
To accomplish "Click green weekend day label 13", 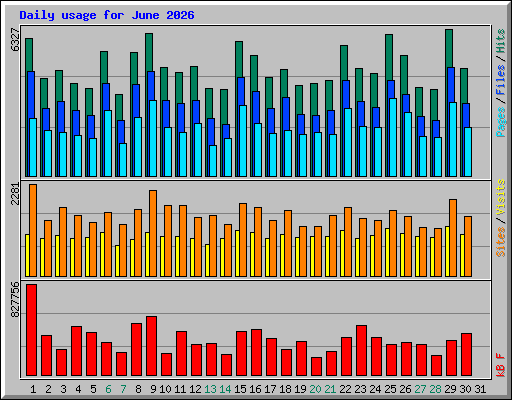I will (x=210, y=389).
